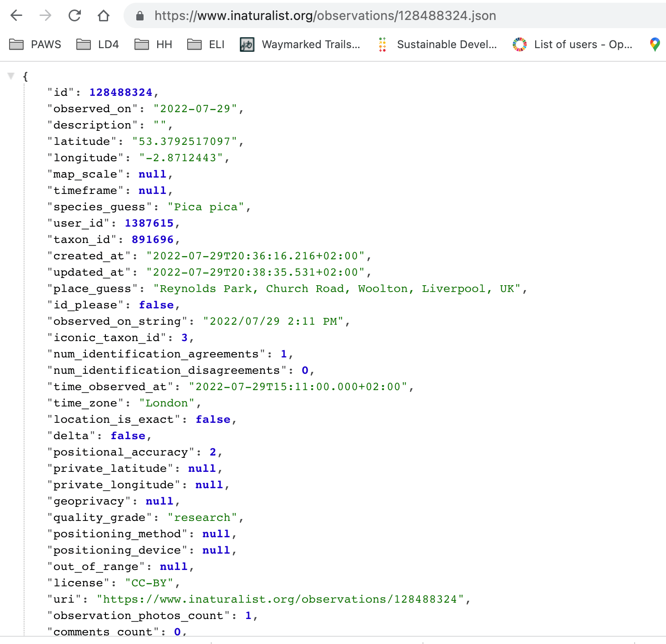Reload the page with refresh icon
Image resolution: width=666 pixels, height=644 pixels.
coord(75,16)
